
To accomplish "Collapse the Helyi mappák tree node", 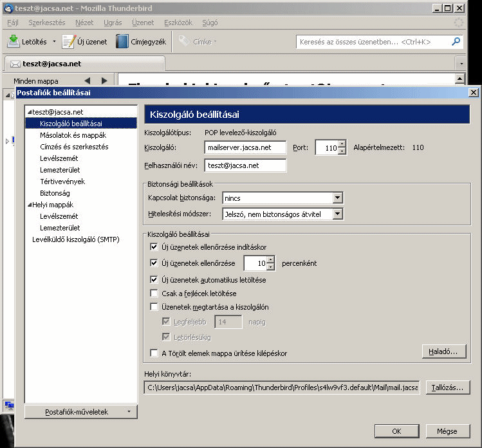I will (30, 205).
